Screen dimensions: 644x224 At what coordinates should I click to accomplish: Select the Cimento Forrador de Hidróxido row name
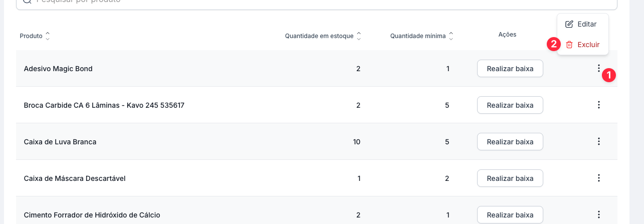[x=92, y=215]
